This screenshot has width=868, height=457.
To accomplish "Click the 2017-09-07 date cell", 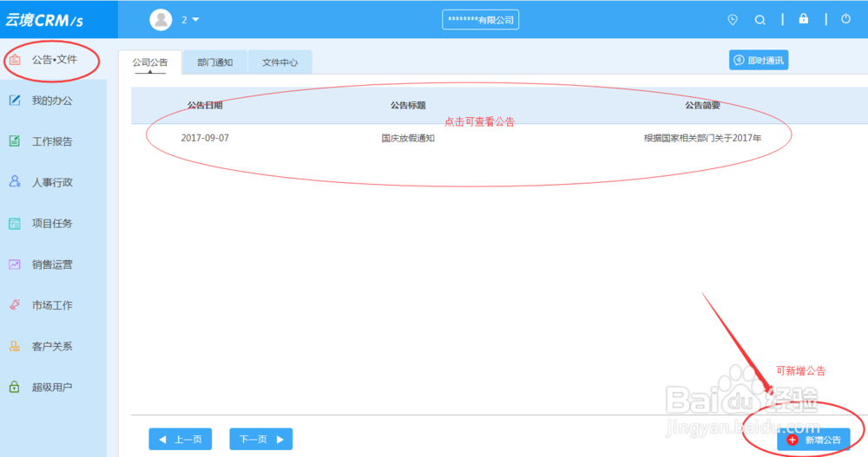I will pyautogui.click(x=205, y=138).
